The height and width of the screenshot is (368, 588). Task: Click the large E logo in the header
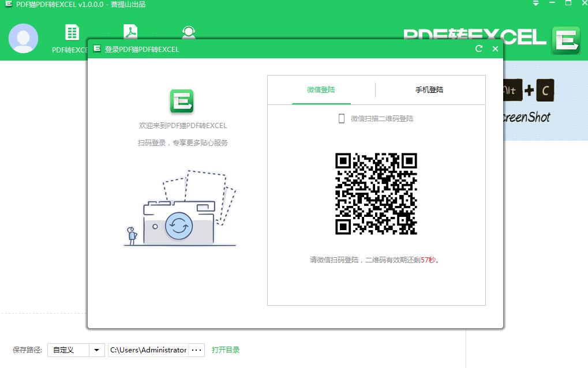point(566,40)
